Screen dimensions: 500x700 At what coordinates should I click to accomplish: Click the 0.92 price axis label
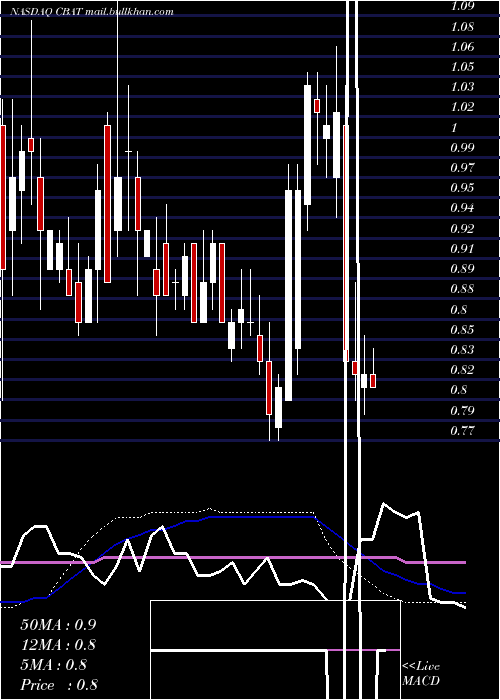click(462, 229)
